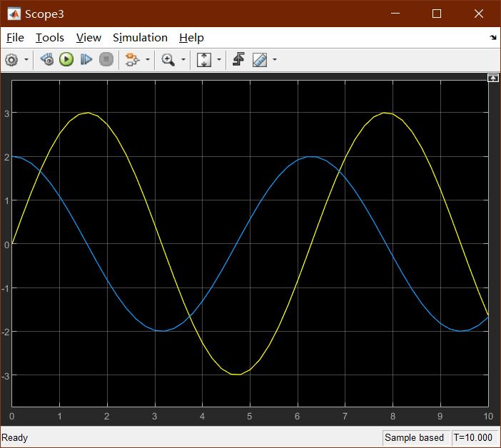
Task: Click the Scale Axes Limits icon
Action: click(204, 60)
